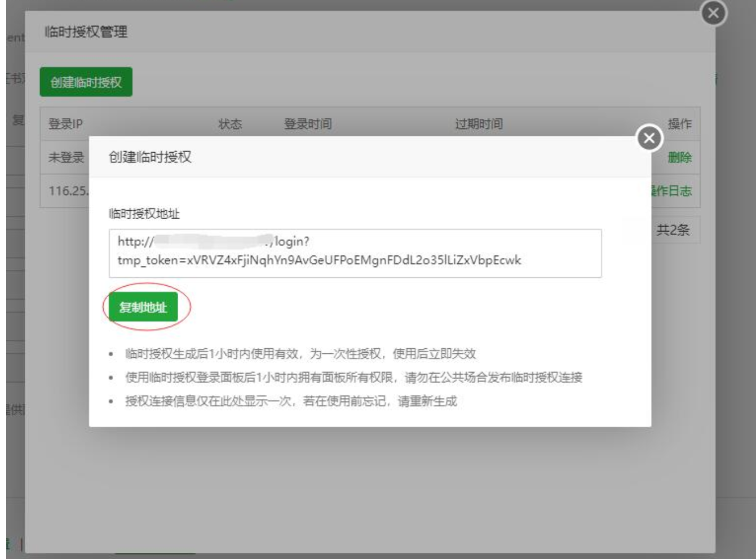
Task: Click the 登录IP column header
Action: [x=65, y=124]
